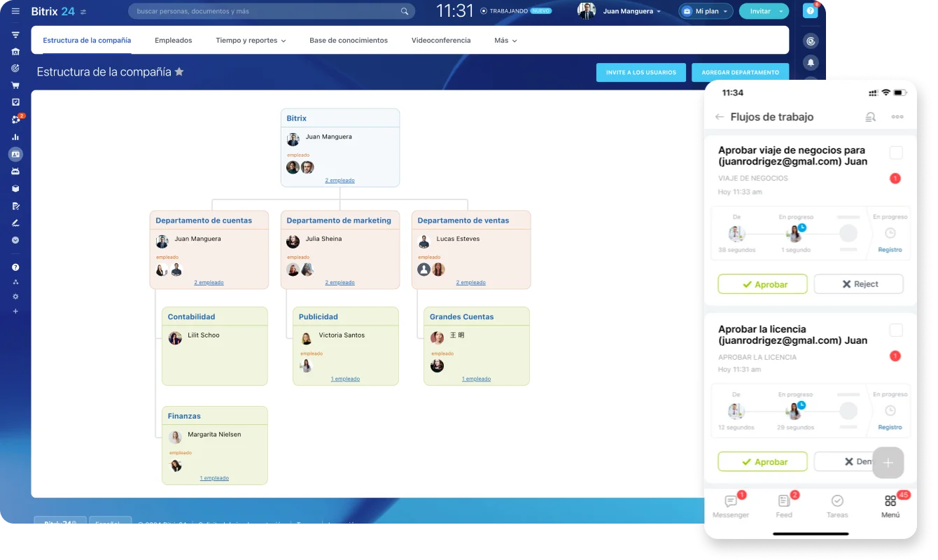Check the business trip approval checkbox

(895, 153)
